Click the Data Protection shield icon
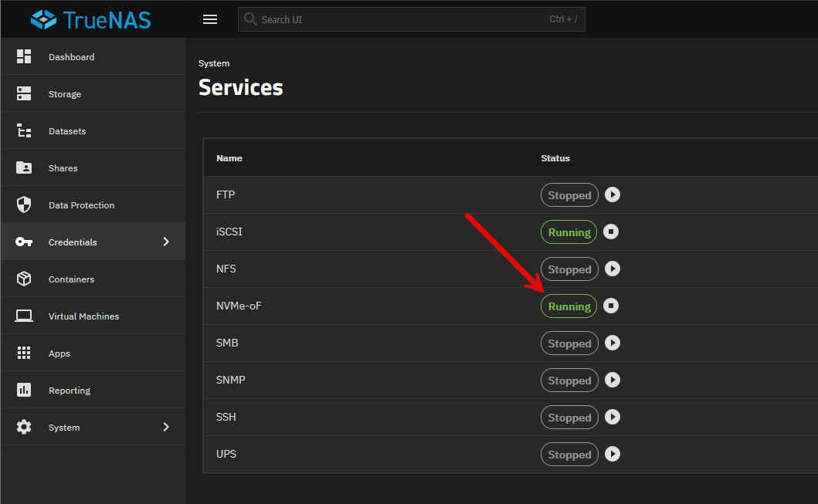This screenshot has width=818, height=504. (24, 205)
